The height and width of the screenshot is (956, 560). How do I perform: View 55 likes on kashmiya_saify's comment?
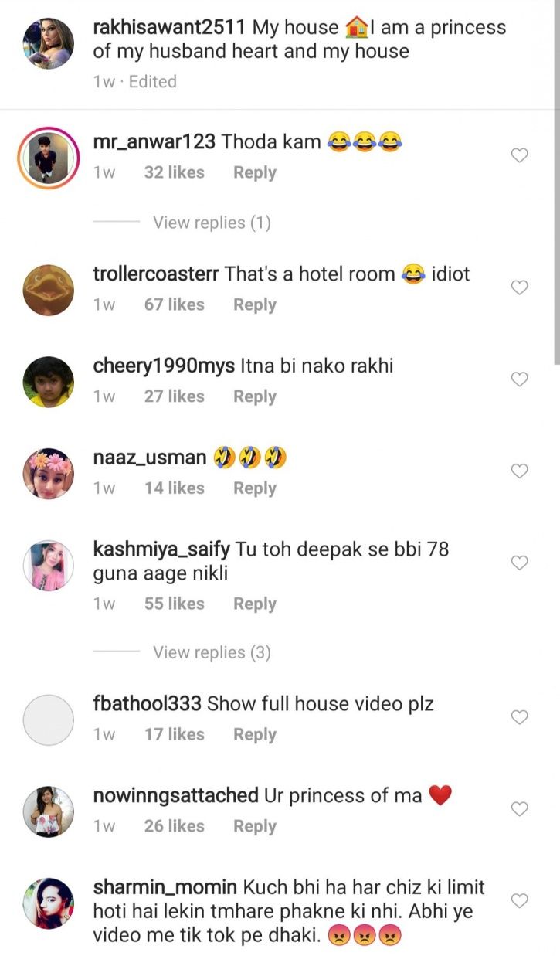(x=174, y=604)
